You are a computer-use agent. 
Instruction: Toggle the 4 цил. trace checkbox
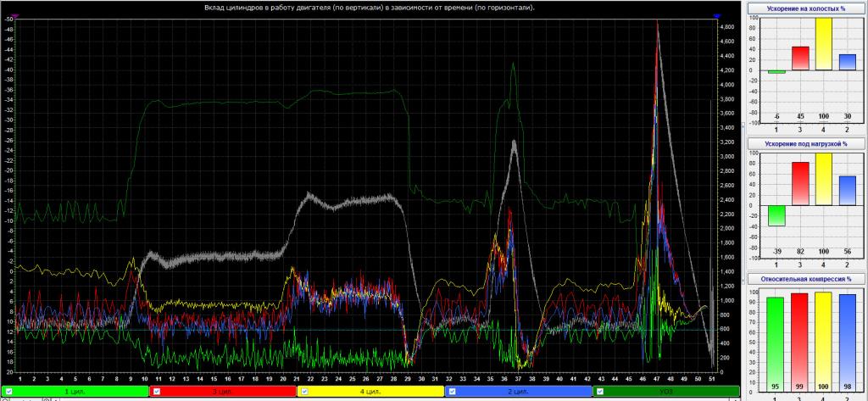pos(304,392)
